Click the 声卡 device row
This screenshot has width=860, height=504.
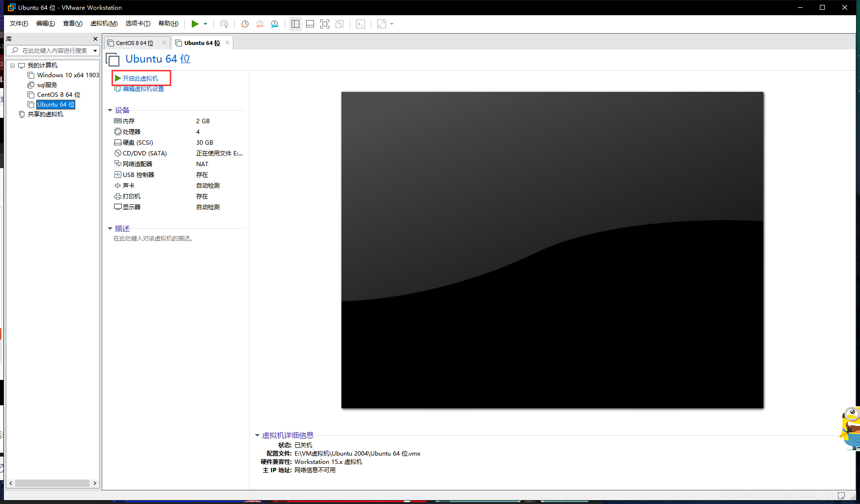point(179,186)
